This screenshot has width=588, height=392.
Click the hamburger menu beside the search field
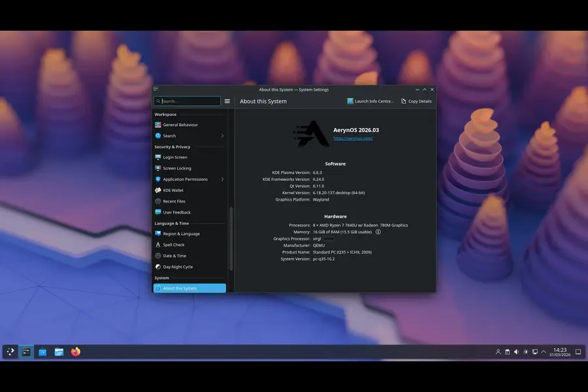point(227,101)
